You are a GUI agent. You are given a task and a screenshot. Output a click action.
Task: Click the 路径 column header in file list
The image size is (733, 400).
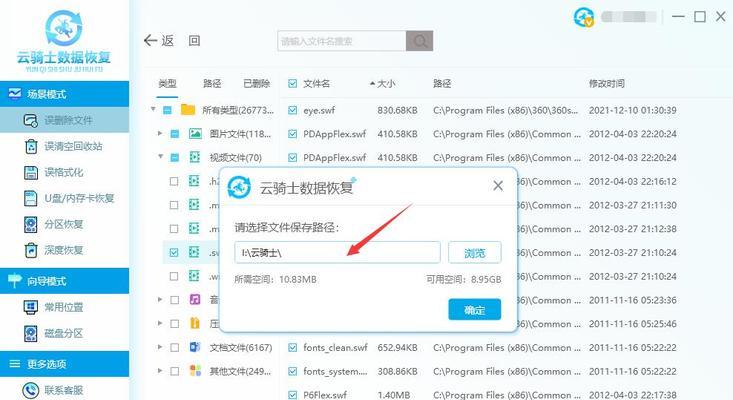point(442,84)
